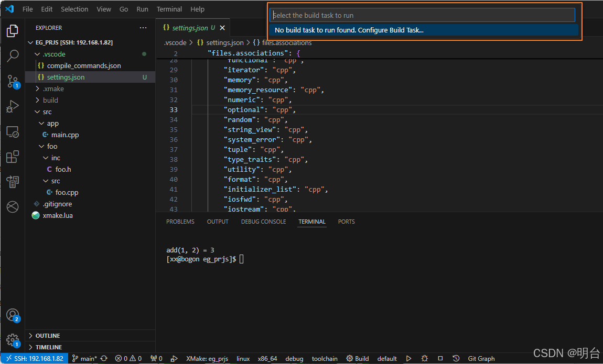The height and width of the screenshot is (364, 603).
Task: Click the XMake run play icon
Action: (408, 359)
